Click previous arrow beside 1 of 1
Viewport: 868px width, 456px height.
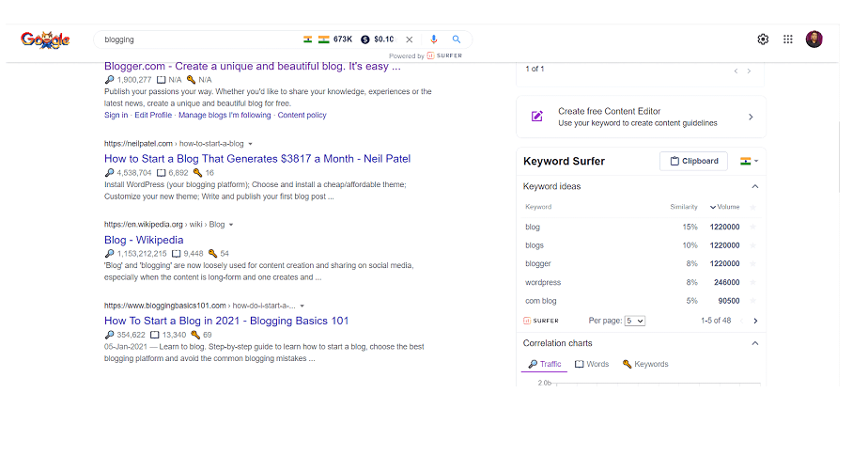point(736,71)
